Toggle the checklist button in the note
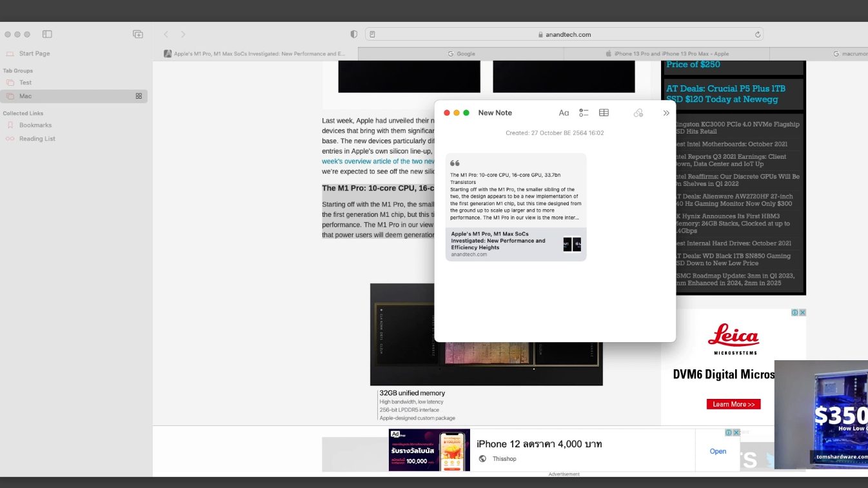The width and height of the screenshot is (868, 488). (584, 113)
